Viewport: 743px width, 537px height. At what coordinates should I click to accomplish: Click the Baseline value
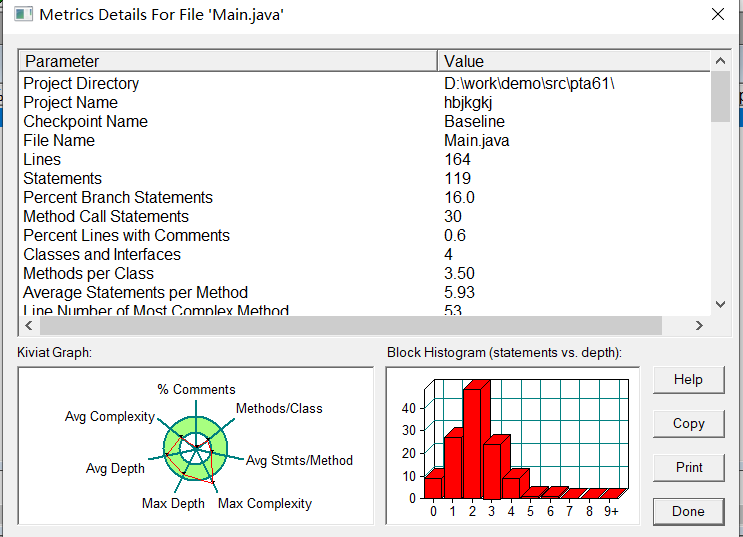click(474, 121)
